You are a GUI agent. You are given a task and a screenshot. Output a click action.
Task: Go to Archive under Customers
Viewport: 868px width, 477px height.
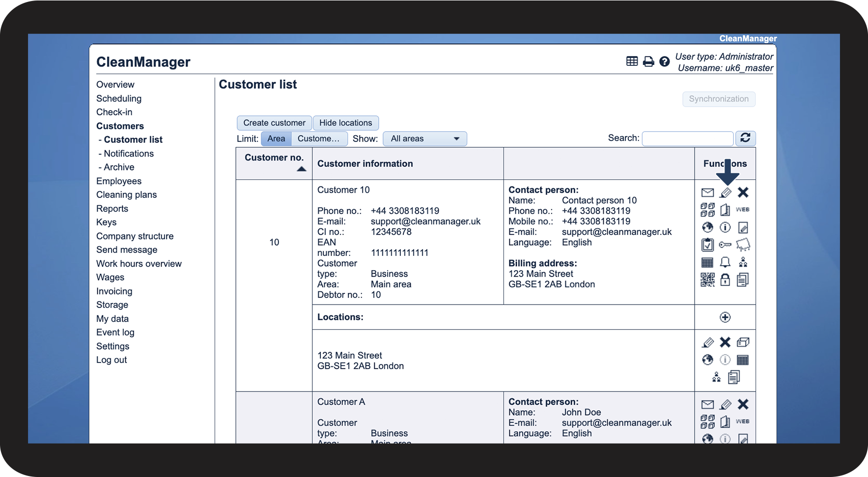point(119,168)
